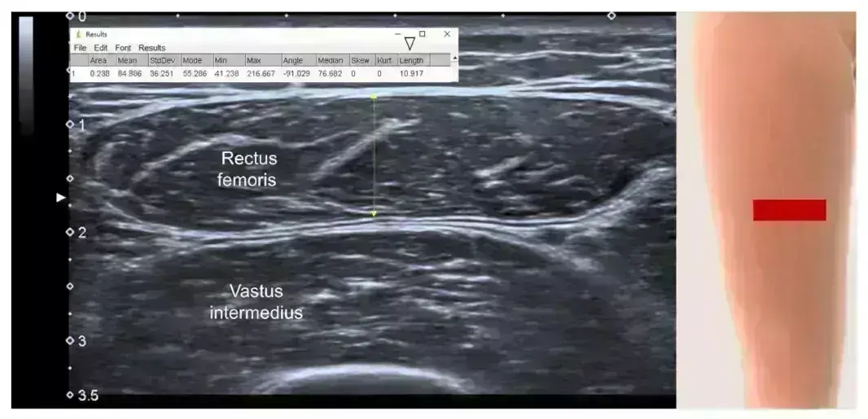Click the 2 cm depth marker
The image size is (868, 419).
coord(70,233)
